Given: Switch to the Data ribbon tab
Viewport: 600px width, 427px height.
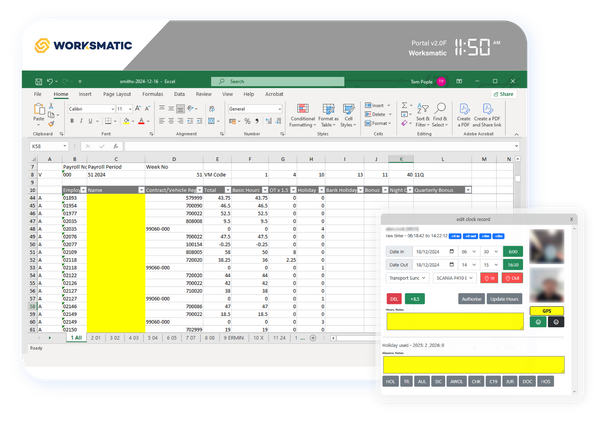Looking at the screenshot, I should [179, 94].
